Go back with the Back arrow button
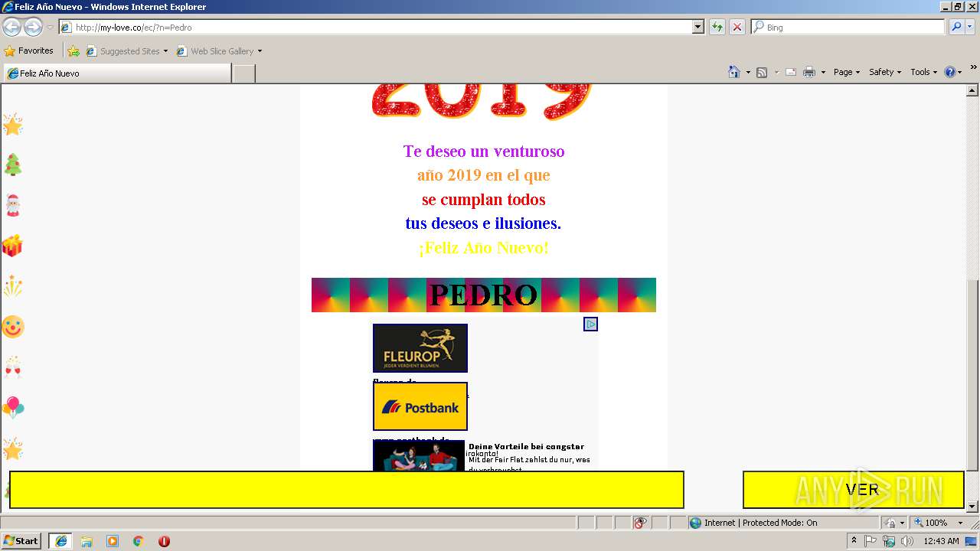The image size is (980, 551). coord(11,28)
